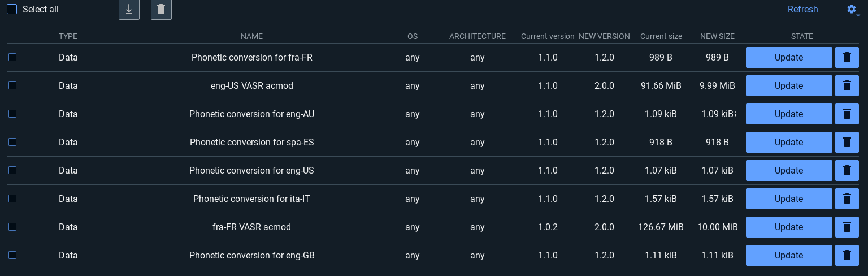The image size is (868, 276).
Task: Tick checkbox for Phonetic conversion for ita-IT
Action: pyautogui.click(x=12, y=199)
